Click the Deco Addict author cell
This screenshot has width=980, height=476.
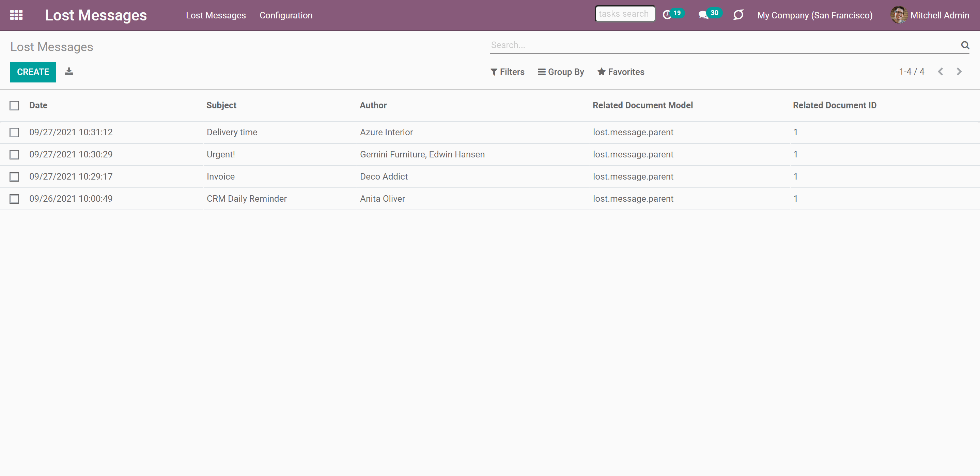tap(384, 176)
